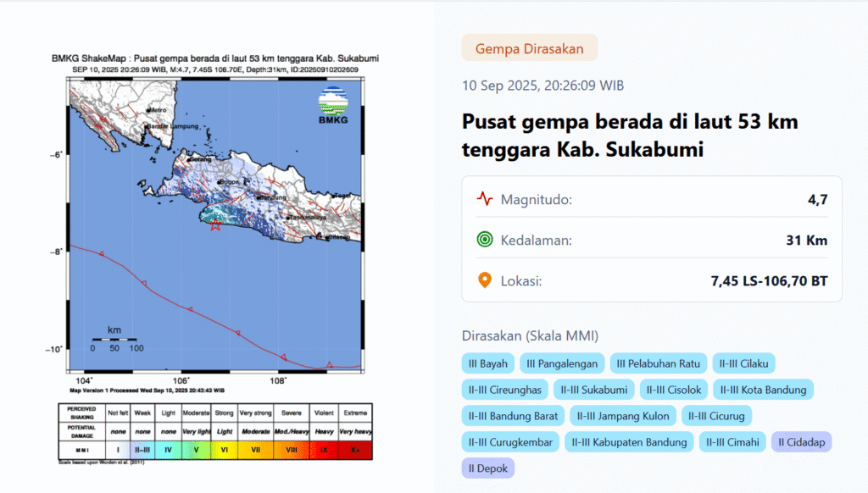Select the II-III Cicurug chip

[716, 416]
